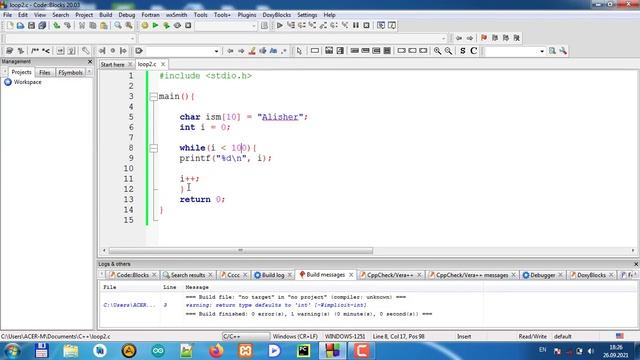This screenshot has width=640, height=360.
Task: Click the Rebuild icon
Action: [177, 26]
